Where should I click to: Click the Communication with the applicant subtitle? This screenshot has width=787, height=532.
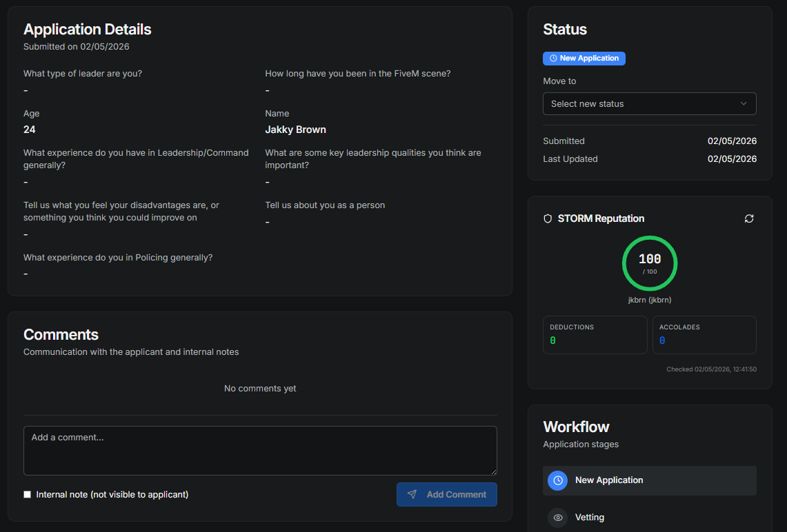coord(131,352)
